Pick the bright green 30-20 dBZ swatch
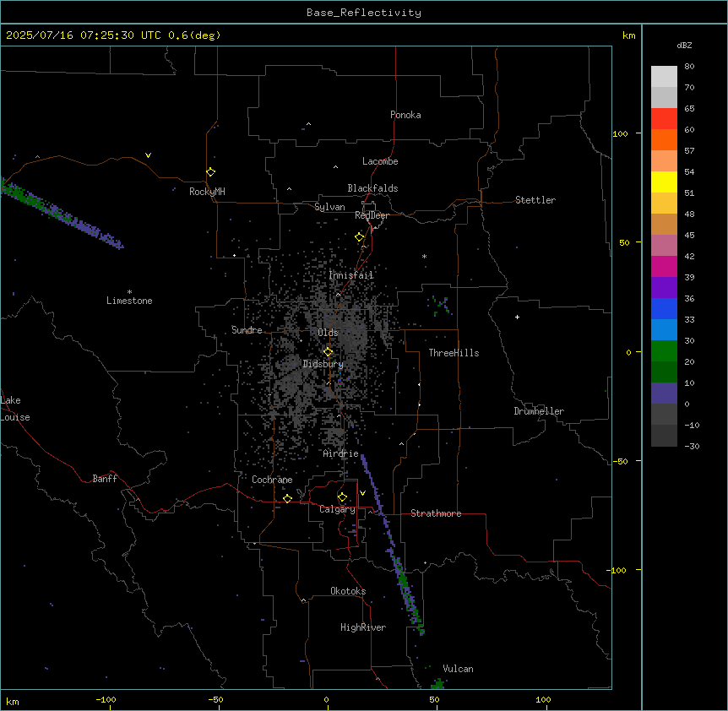The height and width of the screenshot is (711, 728). point(664,351)
